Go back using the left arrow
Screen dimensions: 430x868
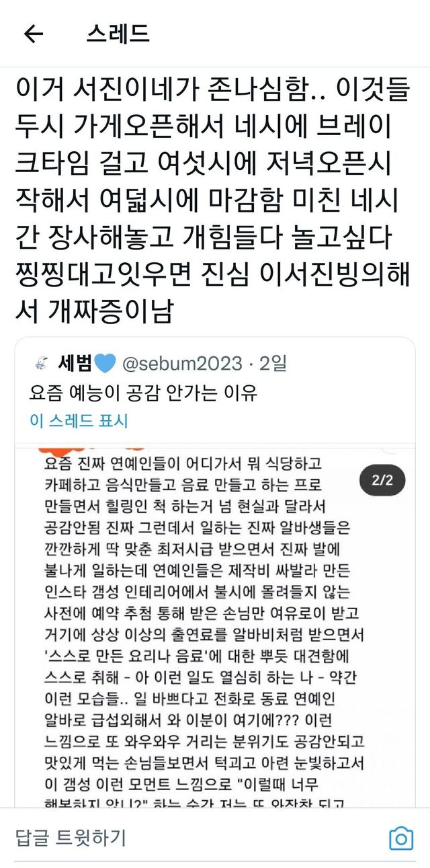pos(33,34)
